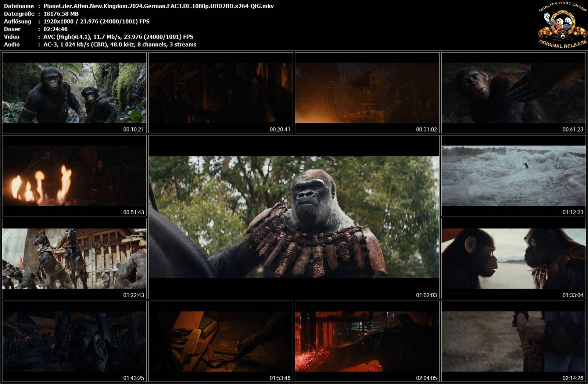Viewport: 588px width, 384px height.
Task: Click the 00:41:23 timestamp text
Action: tap(573, 129)
